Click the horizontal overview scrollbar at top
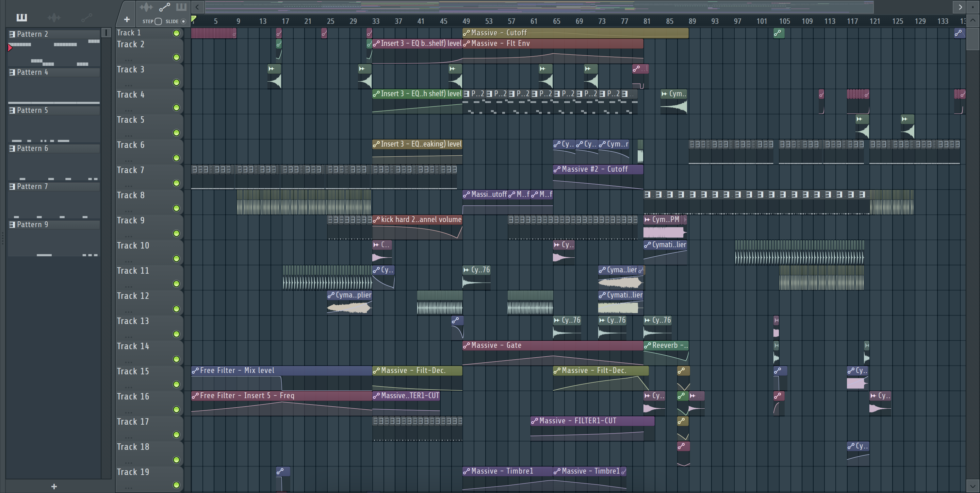This screenshot has height=493, width=980. (539, 7)
